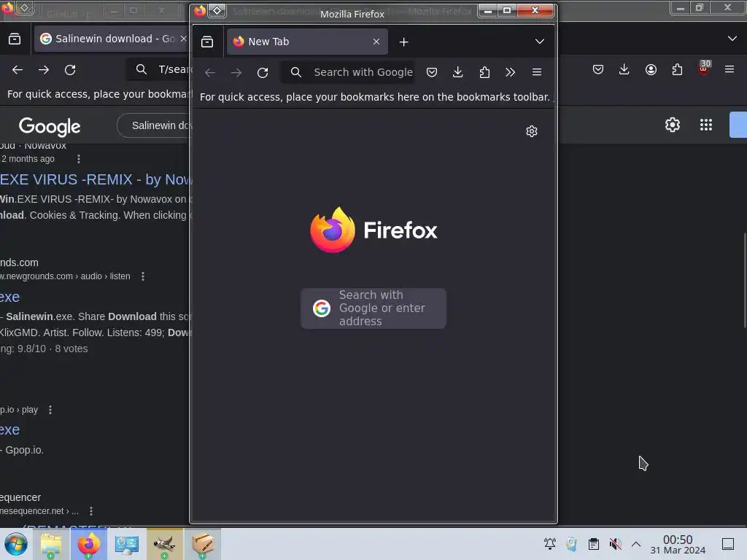Open the clipboard tray icon
Screen dimensions: 747x560
pyautogui.click(x=594, y=544)
